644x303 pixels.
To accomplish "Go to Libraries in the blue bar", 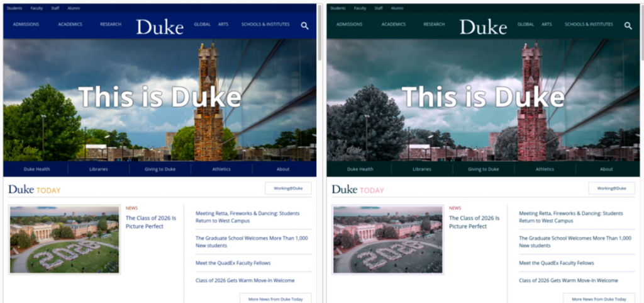I will pos(99,169).
